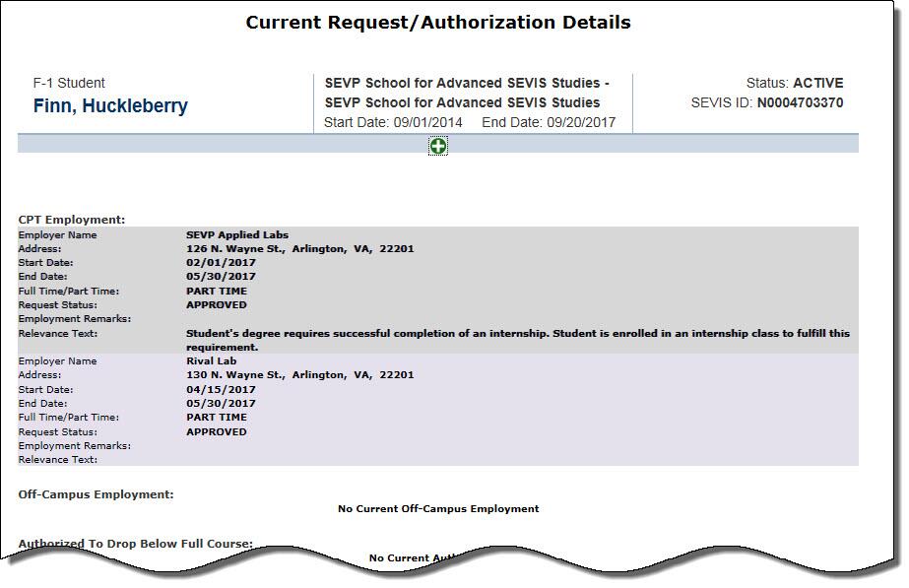
Task: Click Rival Lab end date 05/30/2017
Action: click(x=221, y=404)
